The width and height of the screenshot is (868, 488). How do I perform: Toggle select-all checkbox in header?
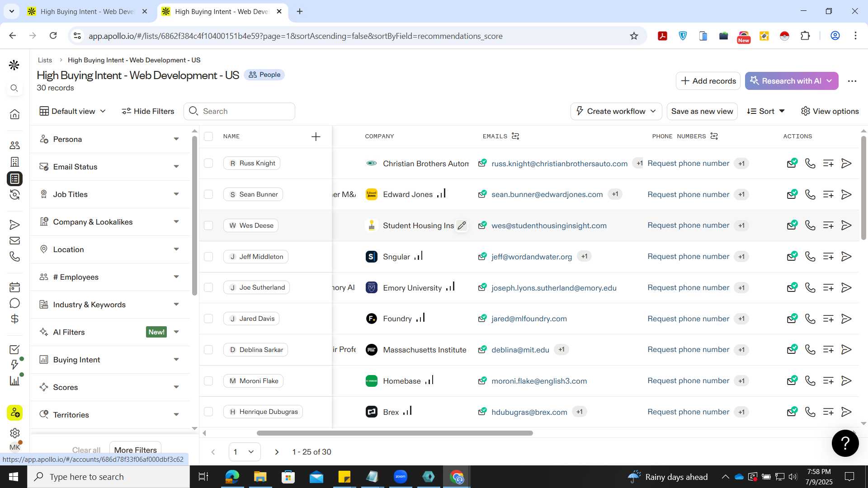click(208, 136)
